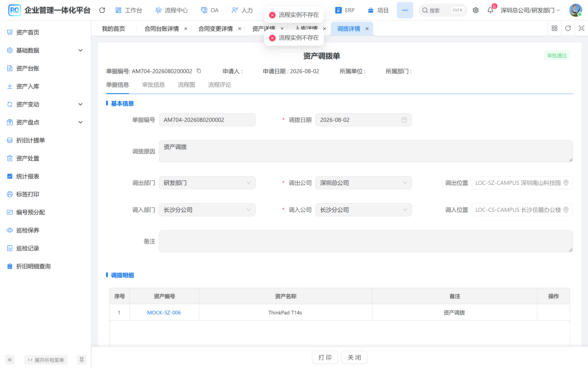
Task: Open the calendar icon in 调拨日期 field
Action: tap(404, 120)
